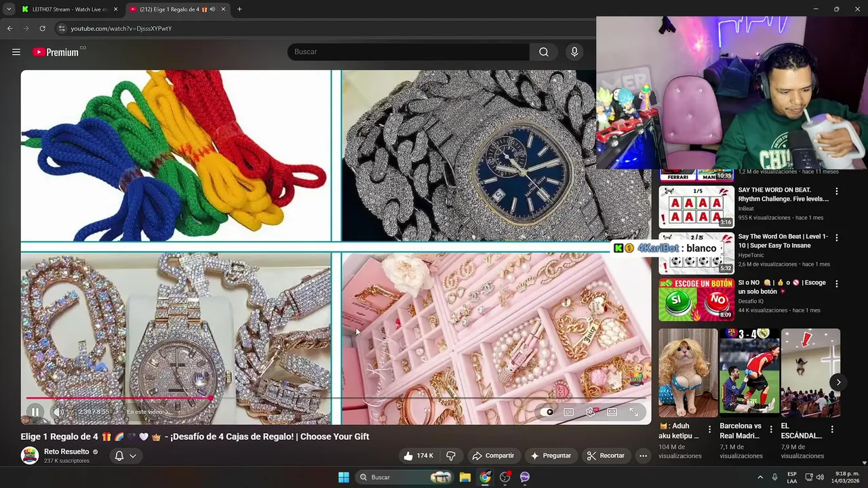Like the video with 174 K likes
Screen dimensions: 868x488
click(418, 455)
